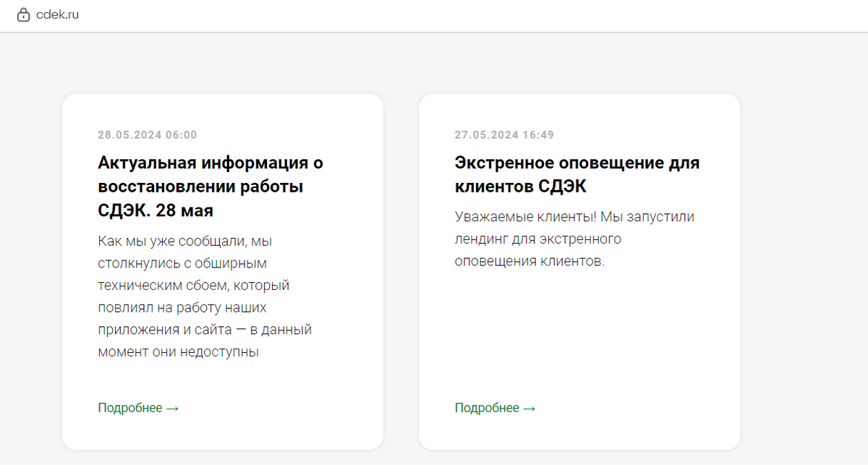Open the headline Экстренное оповещение для клиентов СДЭК
The width and height of the screenshot is (868, 465).
pyautogui.click(x=577, y=174)
